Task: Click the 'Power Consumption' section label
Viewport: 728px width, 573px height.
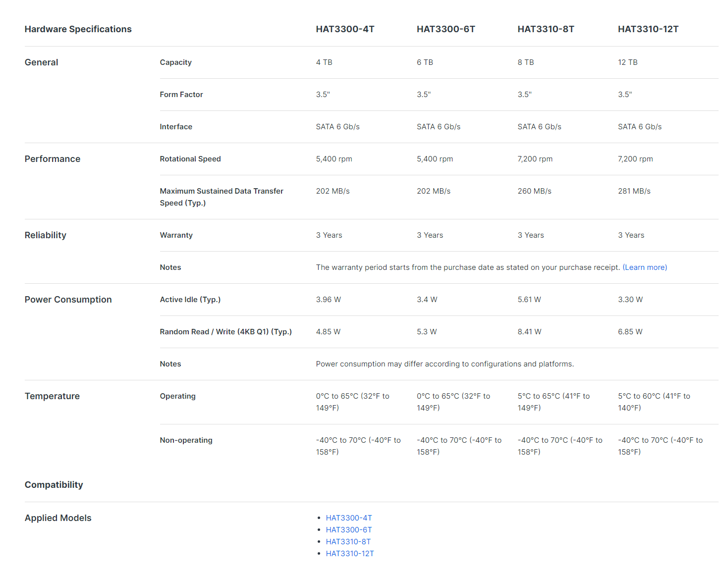Action: 68,300
